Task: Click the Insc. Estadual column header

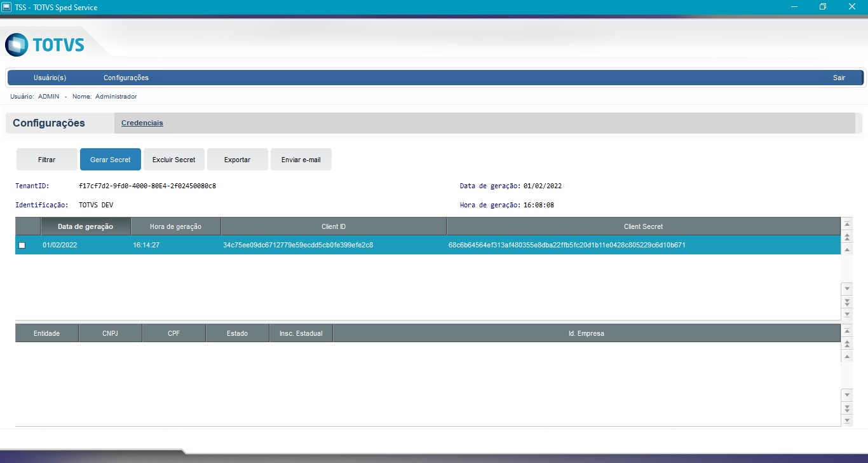Action: point(301,333)
